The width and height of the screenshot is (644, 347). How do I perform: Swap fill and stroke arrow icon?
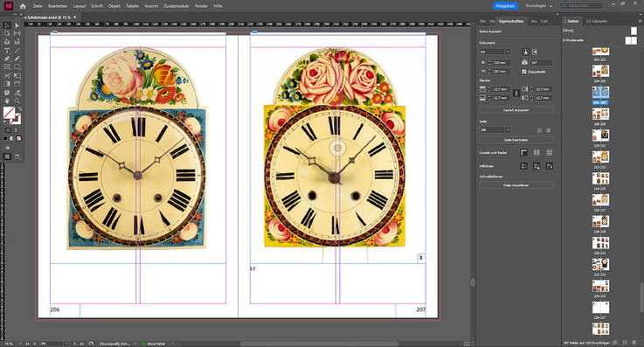click(x=19, y=109)
